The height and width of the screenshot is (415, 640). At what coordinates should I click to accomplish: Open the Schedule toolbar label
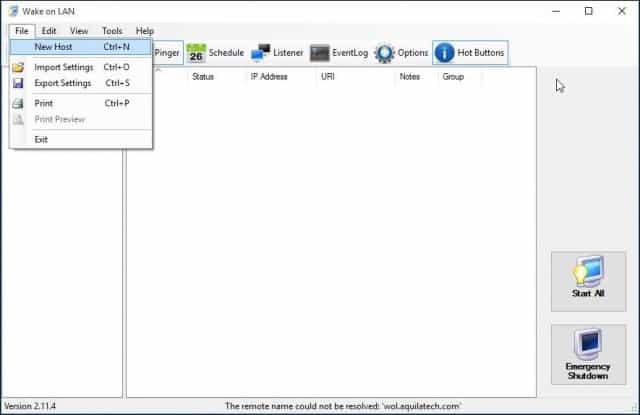[226, 53]
